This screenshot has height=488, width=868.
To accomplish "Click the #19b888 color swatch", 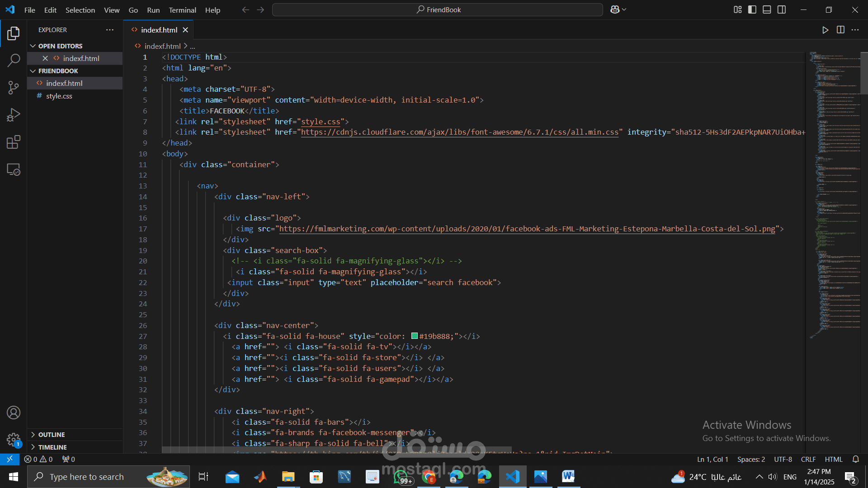I will point(415,336).
